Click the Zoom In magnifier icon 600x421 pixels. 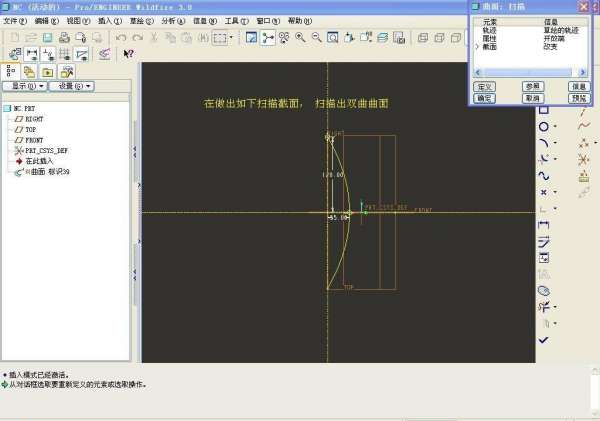pos(300,38)
